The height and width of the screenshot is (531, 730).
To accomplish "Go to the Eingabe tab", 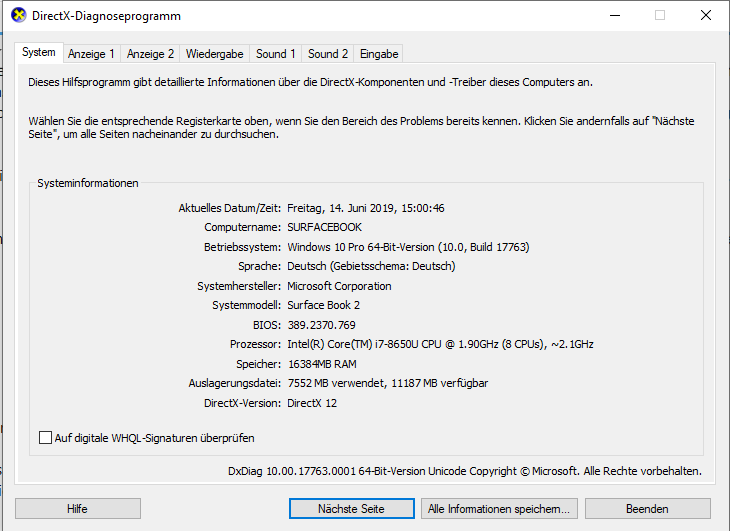I will click(x=379, y=54).
